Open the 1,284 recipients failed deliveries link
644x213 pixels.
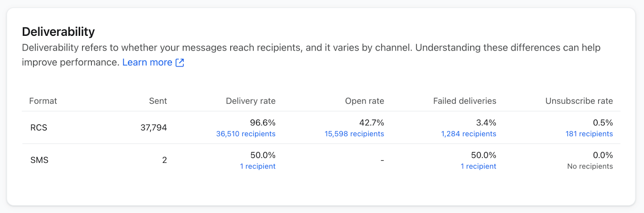click(x=469, y=134)
